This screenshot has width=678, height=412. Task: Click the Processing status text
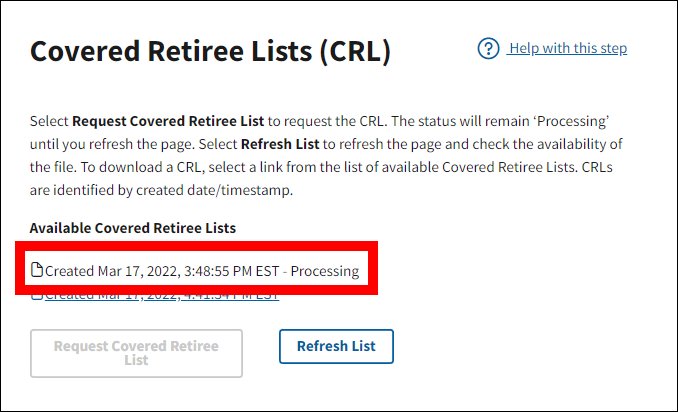[x=325, y=271]
